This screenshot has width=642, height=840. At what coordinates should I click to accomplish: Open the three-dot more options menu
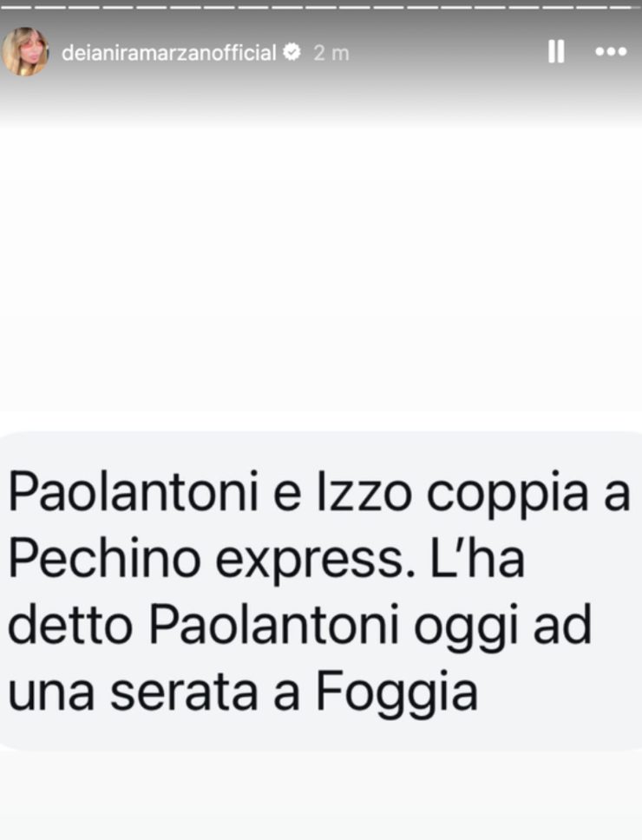click(611, 52)
